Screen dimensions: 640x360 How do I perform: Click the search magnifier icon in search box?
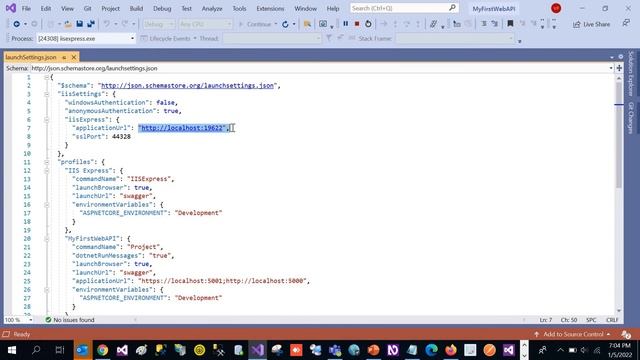tap(452, 8)
